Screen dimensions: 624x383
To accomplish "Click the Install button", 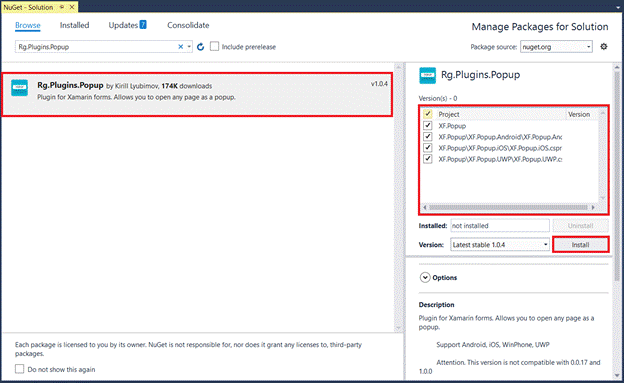I will 580,244.
